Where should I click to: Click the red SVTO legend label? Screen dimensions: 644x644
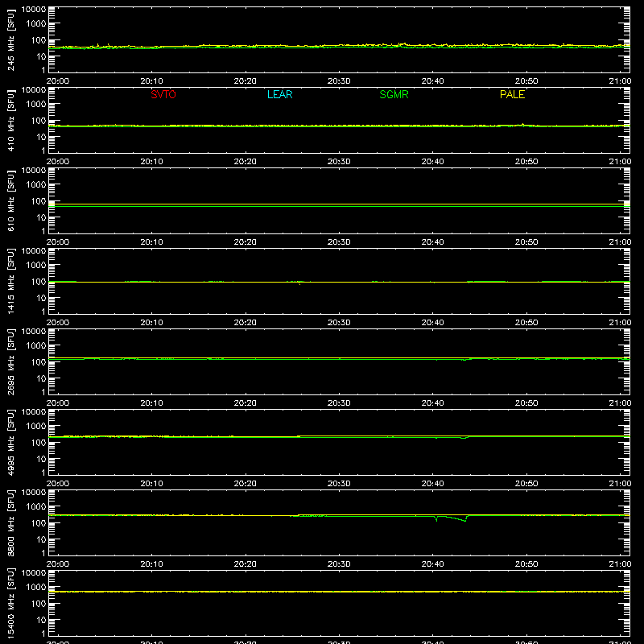[x=163, y=94]
